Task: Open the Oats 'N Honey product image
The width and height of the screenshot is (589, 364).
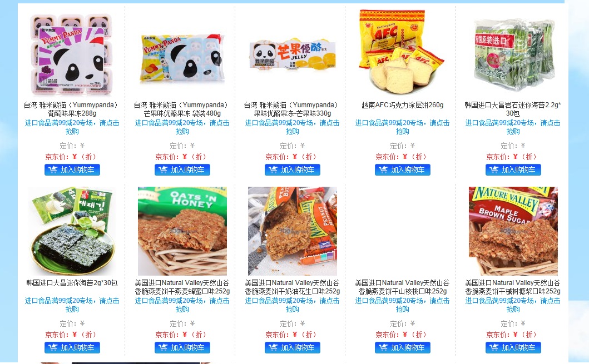Action: tap(182, 231)
